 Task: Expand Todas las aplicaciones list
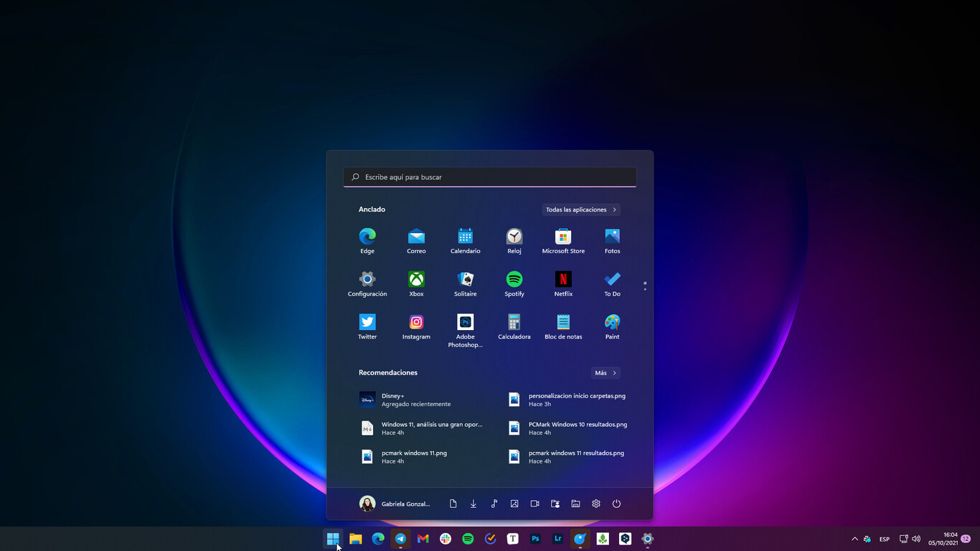pyautogui.click(x=580, y=209)
